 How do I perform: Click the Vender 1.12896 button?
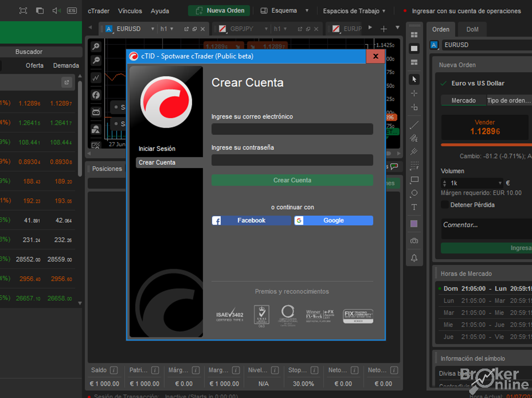point(485,127)
